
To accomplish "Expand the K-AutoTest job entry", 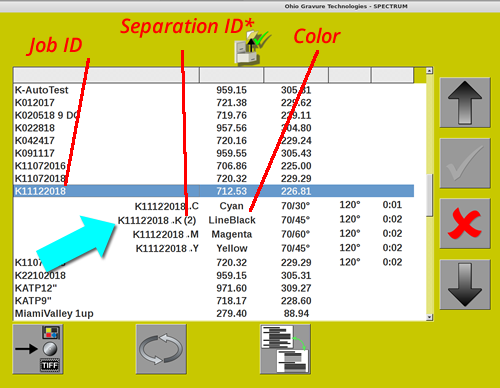I will tap(214, 90).
